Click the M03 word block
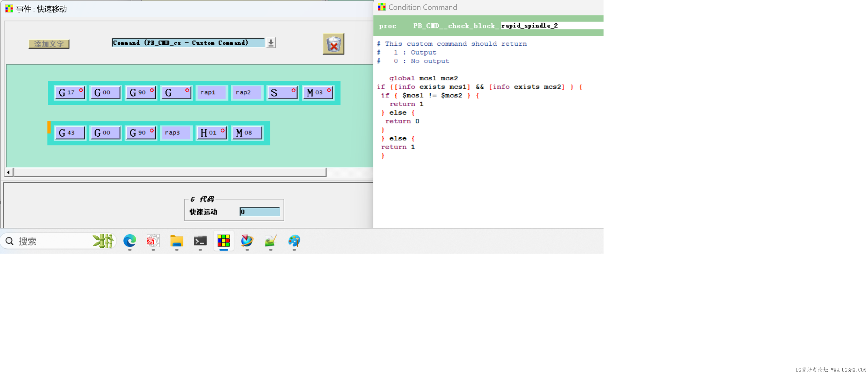The image size is (868, 374). pos(317,92)
